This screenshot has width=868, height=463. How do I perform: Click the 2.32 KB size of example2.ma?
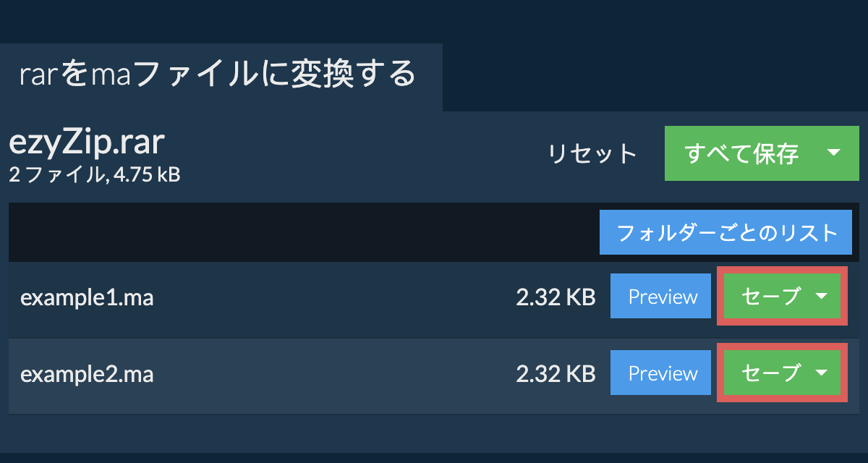[555, 374]
